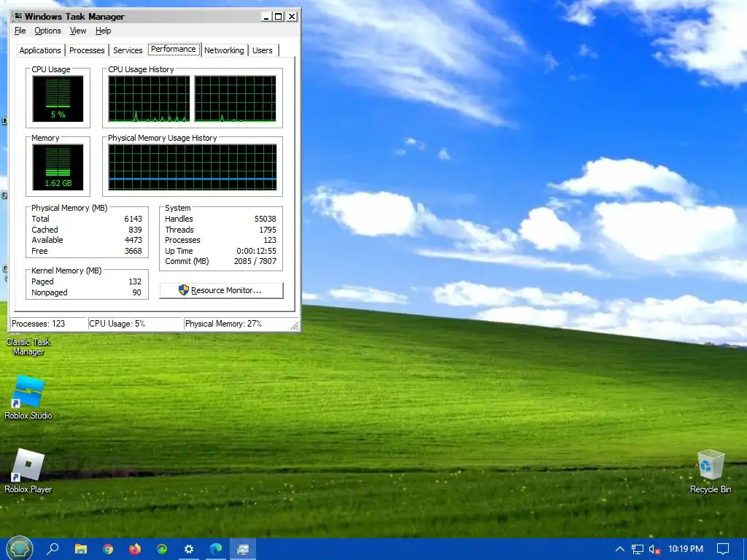Click status bar CPU Usage: 5%
The width and height of the screenshot is (747, 560).
click(135, 324)
